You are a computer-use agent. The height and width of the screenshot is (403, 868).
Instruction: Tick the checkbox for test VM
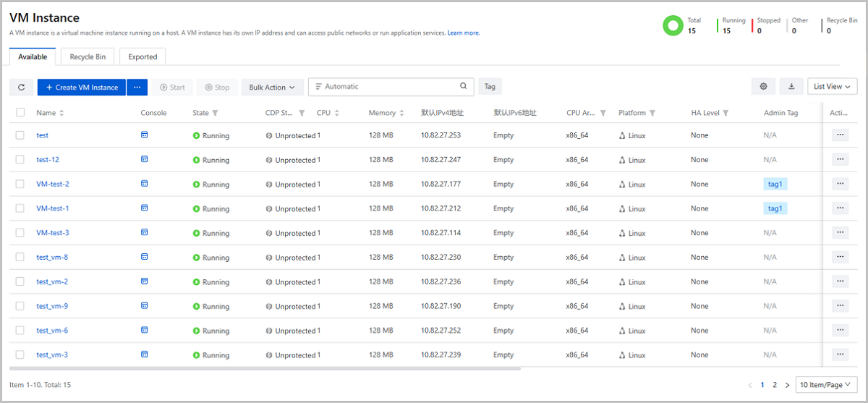[20, 135]
